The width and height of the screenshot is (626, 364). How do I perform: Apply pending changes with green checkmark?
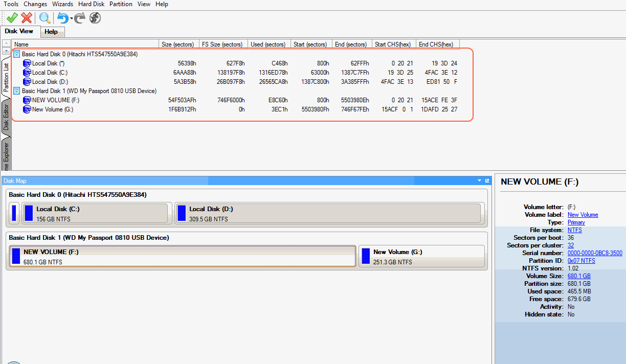tap(12, 18)
